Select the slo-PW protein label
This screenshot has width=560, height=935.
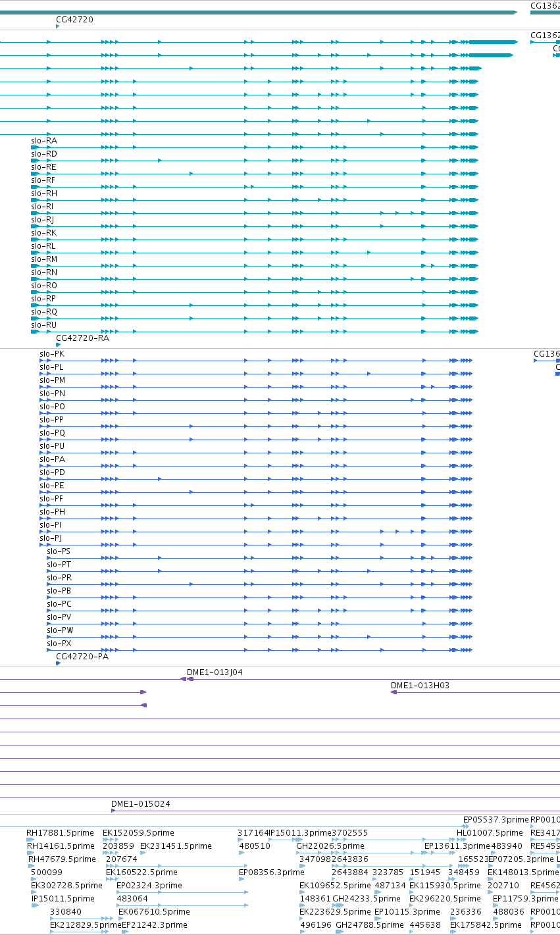tap(60, 630)
